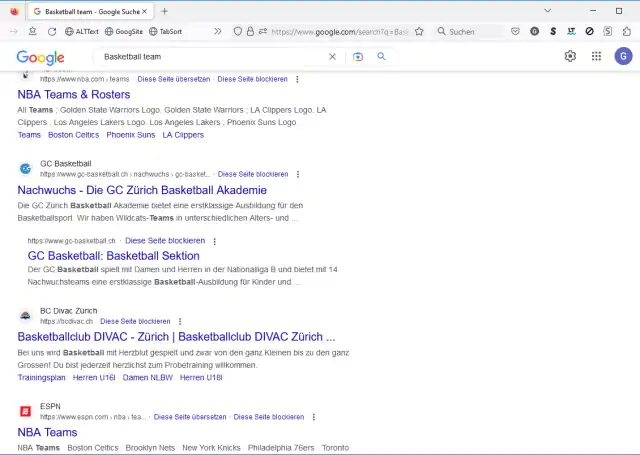The height and width of the screenshot is (455, 640).
Task: Open the Google account avatar
Action: [x=623, y=56]
